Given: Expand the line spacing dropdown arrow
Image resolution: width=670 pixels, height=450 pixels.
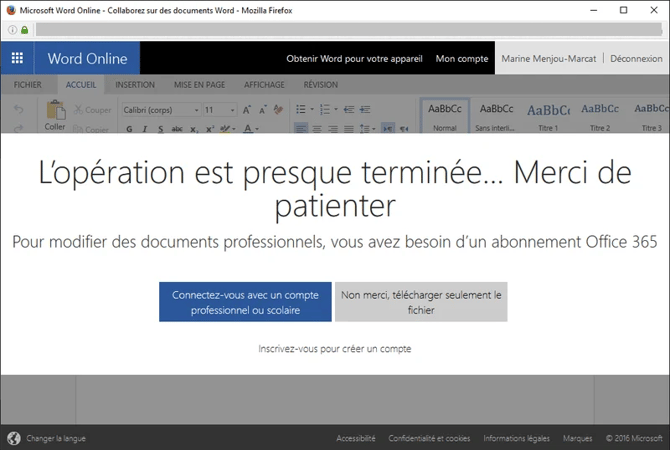Looking at the screenshot, I should [x=373, y=129].
